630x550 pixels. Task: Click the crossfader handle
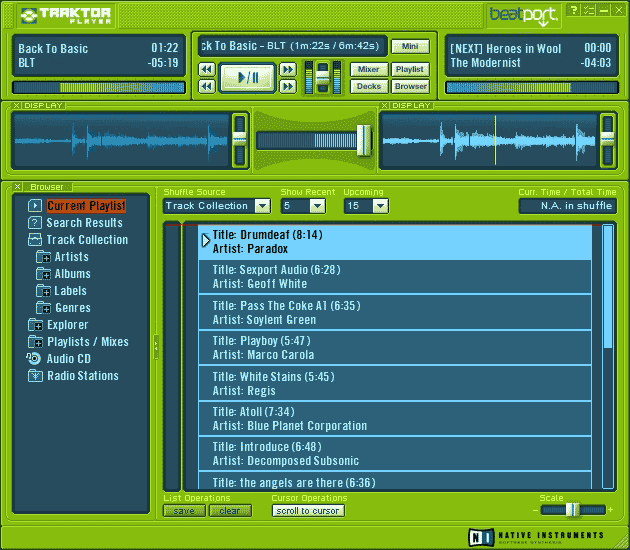pos(364,141)
